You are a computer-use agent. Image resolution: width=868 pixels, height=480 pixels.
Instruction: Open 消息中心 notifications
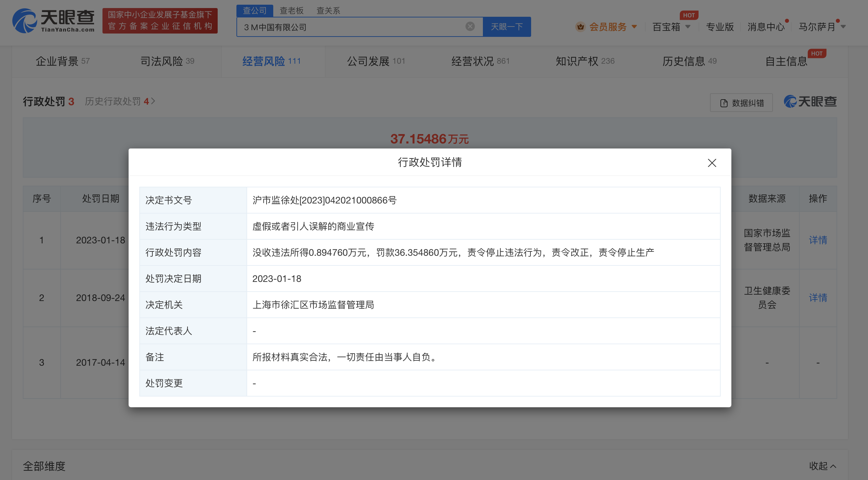(766, 26)
